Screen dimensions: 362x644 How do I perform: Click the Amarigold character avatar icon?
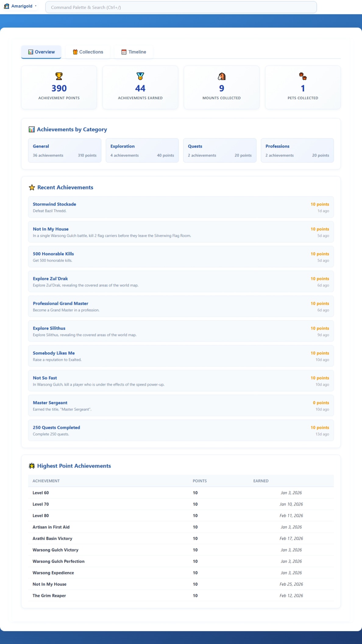pos(6,6)
